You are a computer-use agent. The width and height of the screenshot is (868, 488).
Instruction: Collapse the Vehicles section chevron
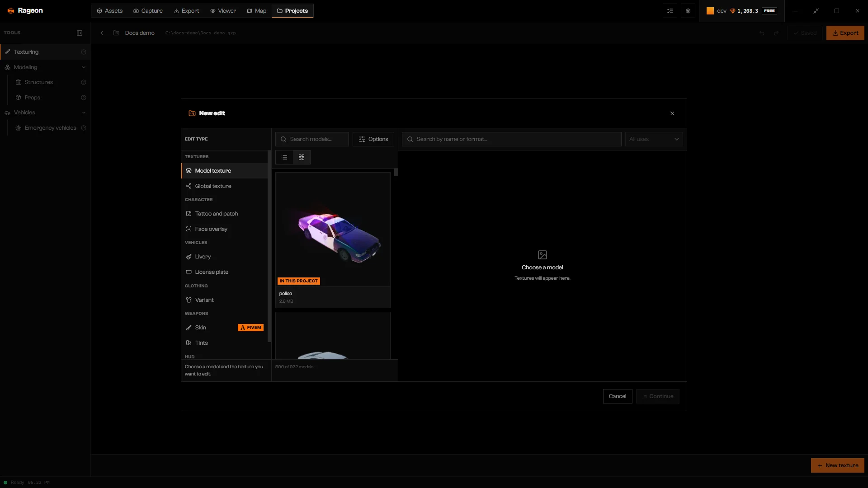(x=84, y=113)
